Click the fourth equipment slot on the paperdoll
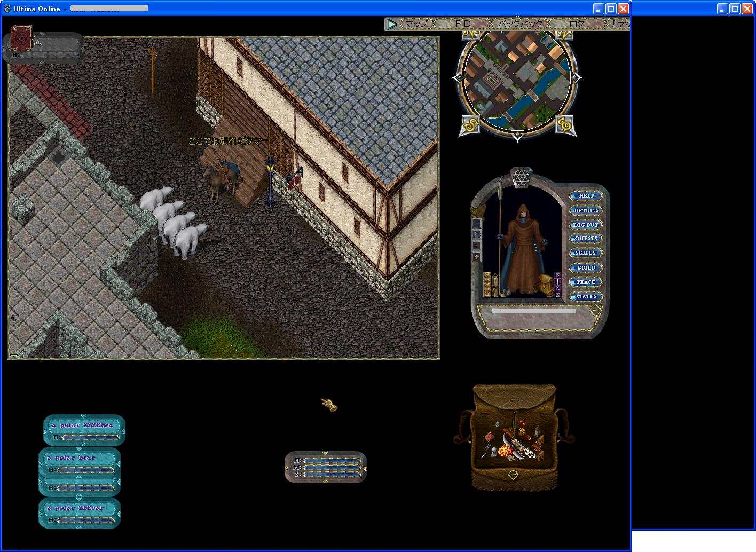The height and width of the screenshot is (552, 756). click(x=476, y=257)
